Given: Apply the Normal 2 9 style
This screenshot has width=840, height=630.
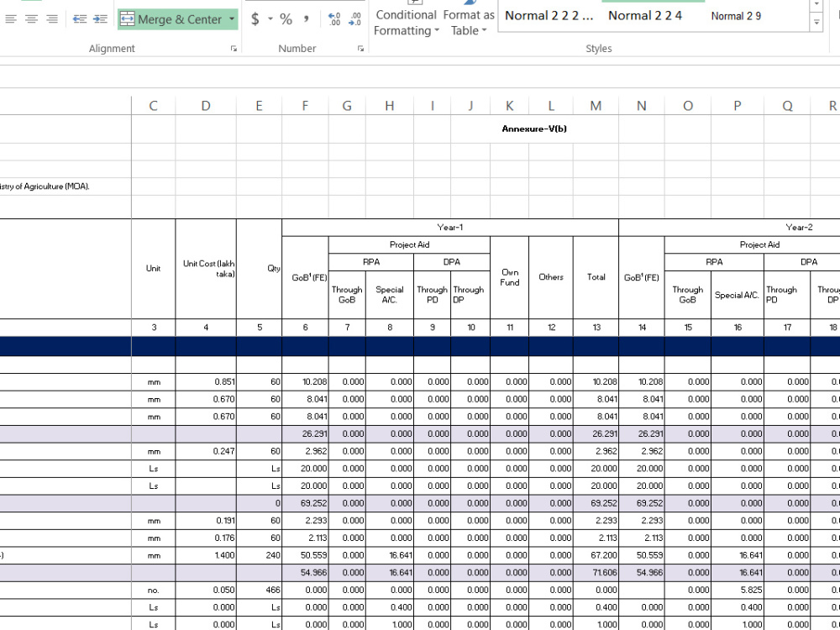Looking at the screenshot, I should (x=736, y=16).
